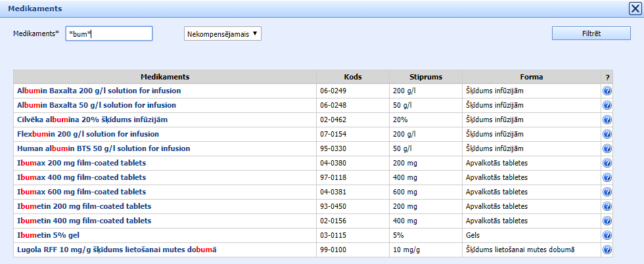Open the Nekompensējamais dropdown
This screenshot has width=644, height=264.
[222, 33]
